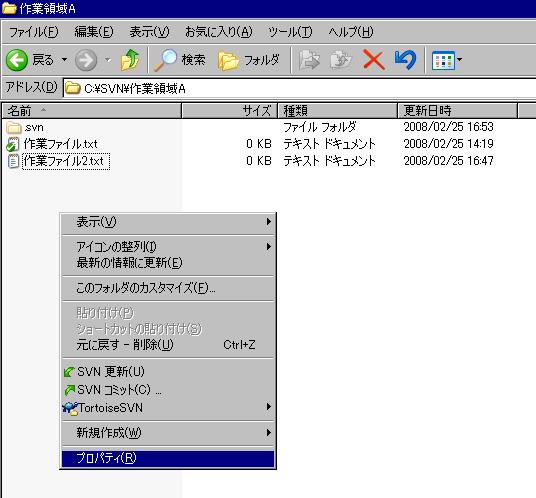Select the file 作業ファイル.txt
Screen dimensions: 536x498
pyautogui.click(x=61, y=144)
